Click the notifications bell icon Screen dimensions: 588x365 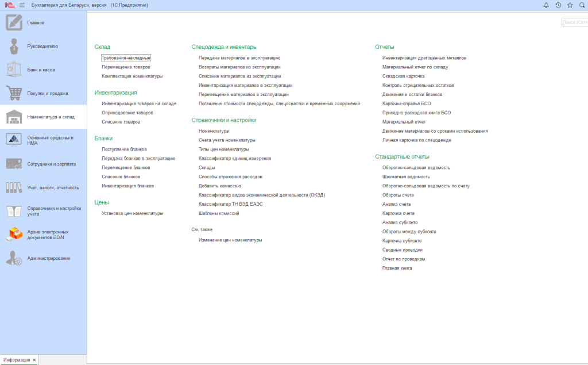click(546, 5)
